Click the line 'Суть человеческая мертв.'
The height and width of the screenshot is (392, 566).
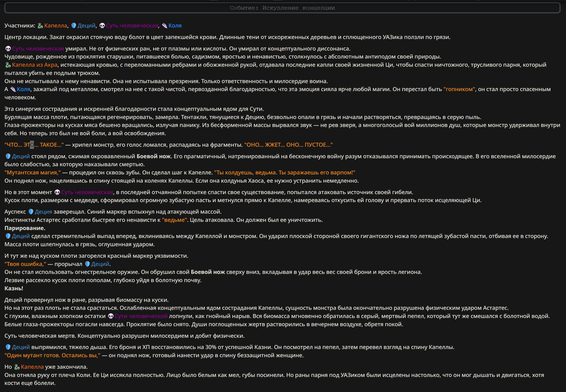pos(124,335)
